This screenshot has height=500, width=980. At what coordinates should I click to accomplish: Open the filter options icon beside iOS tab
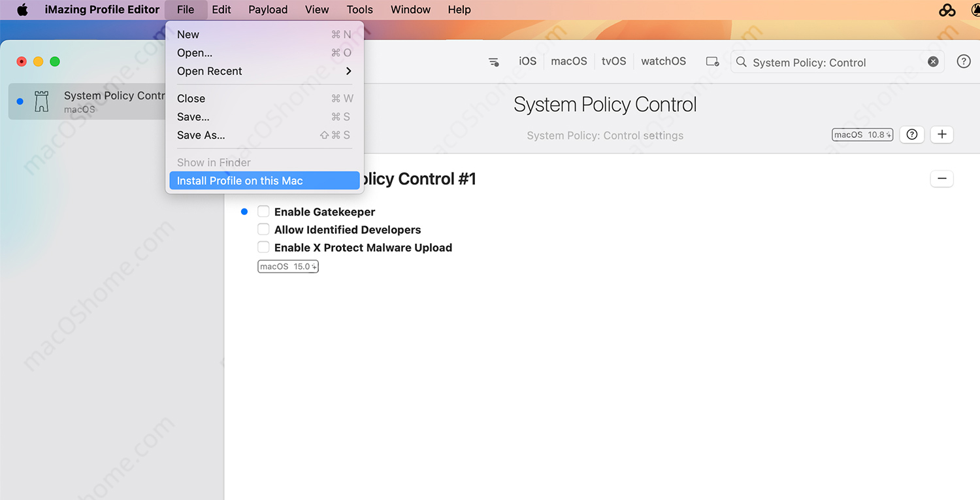click(494, 62)
